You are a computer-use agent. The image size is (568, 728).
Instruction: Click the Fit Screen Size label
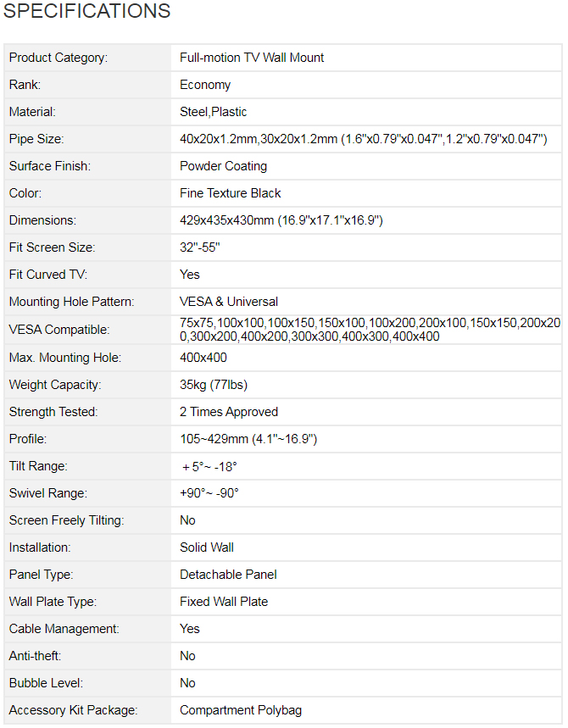click(52, 247)
